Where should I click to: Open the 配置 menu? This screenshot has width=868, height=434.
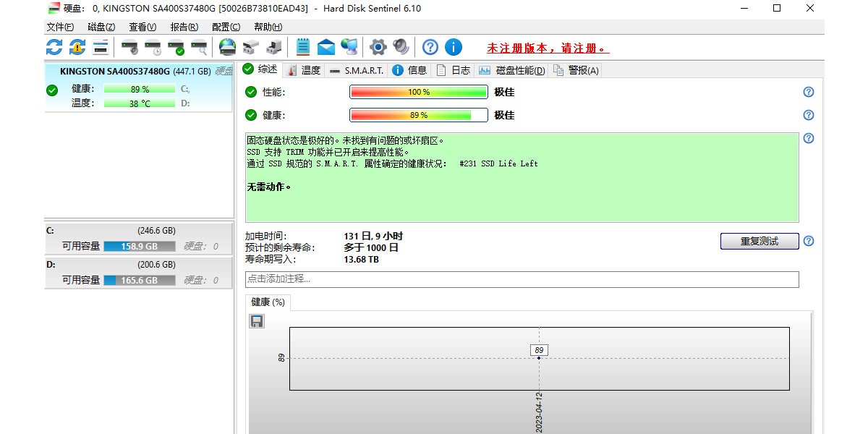(x=226, y=27)
